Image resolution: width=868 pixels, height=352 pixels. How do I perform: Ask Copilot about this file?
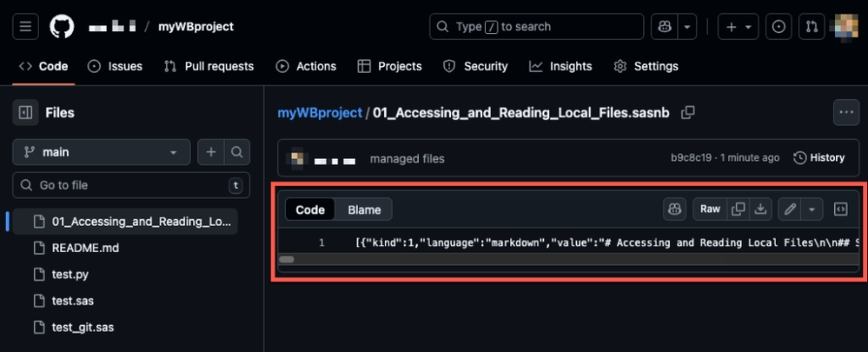[x=675, y=209]
